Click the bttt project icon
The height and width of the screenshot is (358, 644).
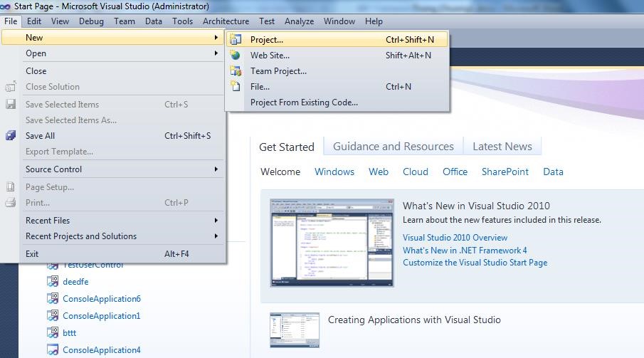tap(53, 333)
